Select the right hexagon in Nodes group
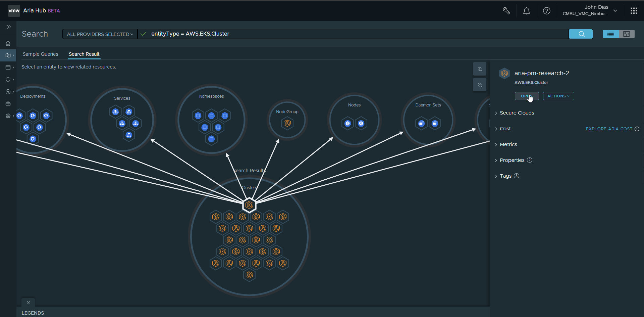This screenshot has height=317, width=644. pos(361,124)
